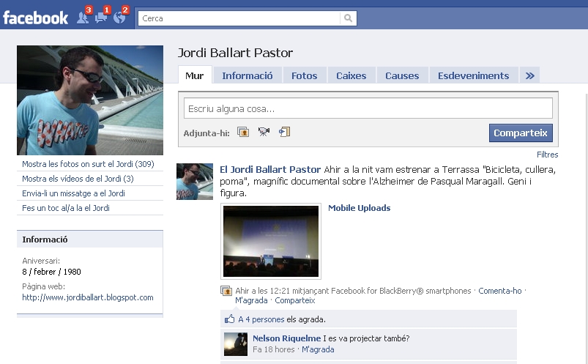Click the search magnifier icon
The height and width of the screenshot is (364, 588).
[349, 18]
